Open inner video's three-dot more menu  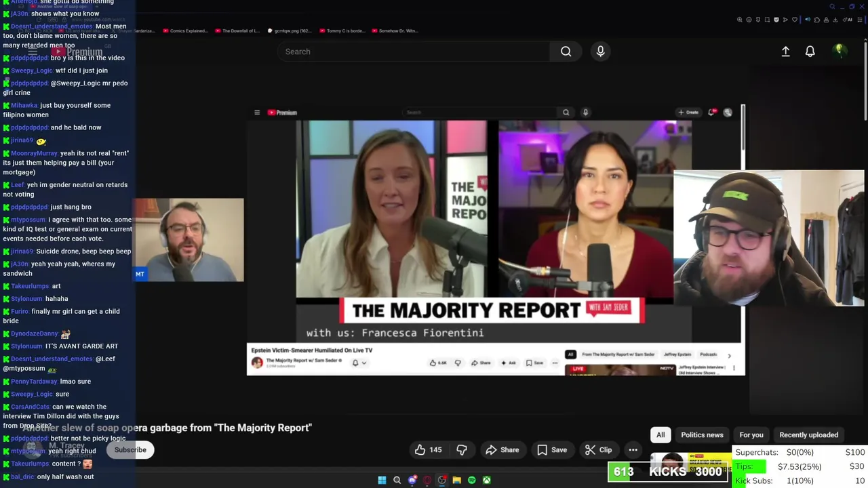(555, 363)
